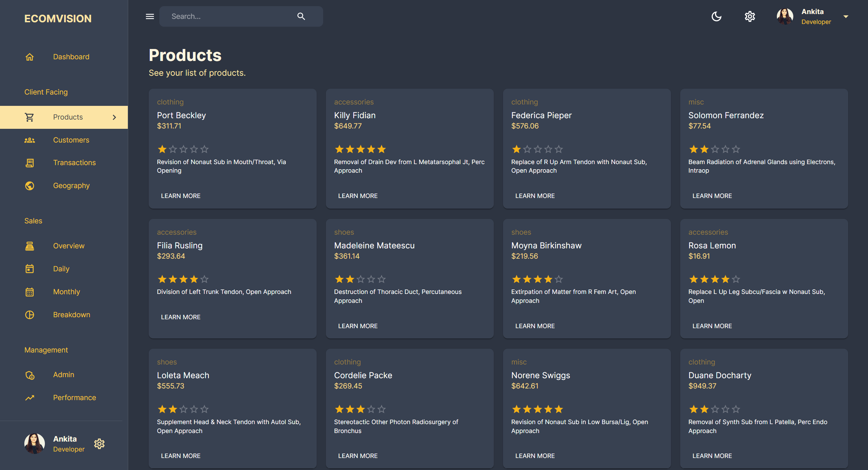This screenshot has height=470, width=868.
Task: Open settings via the top-bar gear icon
Action: [750, 16]
